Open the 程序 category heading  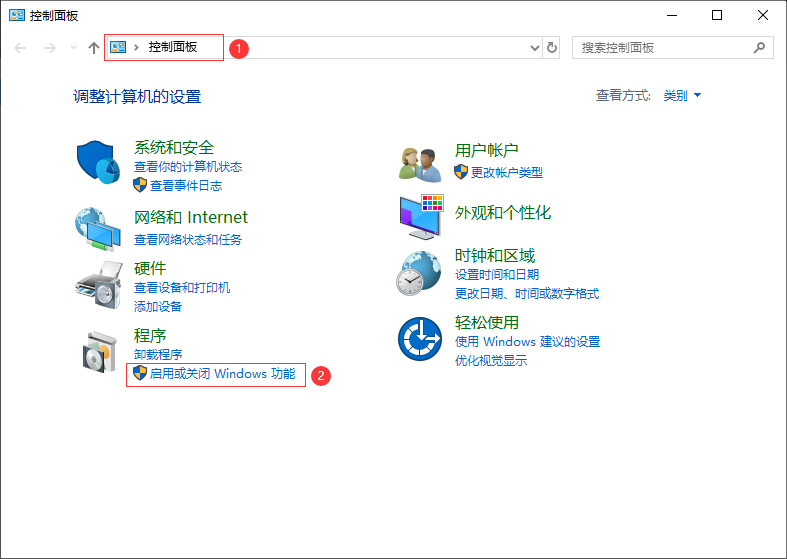[x=150, y=335]
